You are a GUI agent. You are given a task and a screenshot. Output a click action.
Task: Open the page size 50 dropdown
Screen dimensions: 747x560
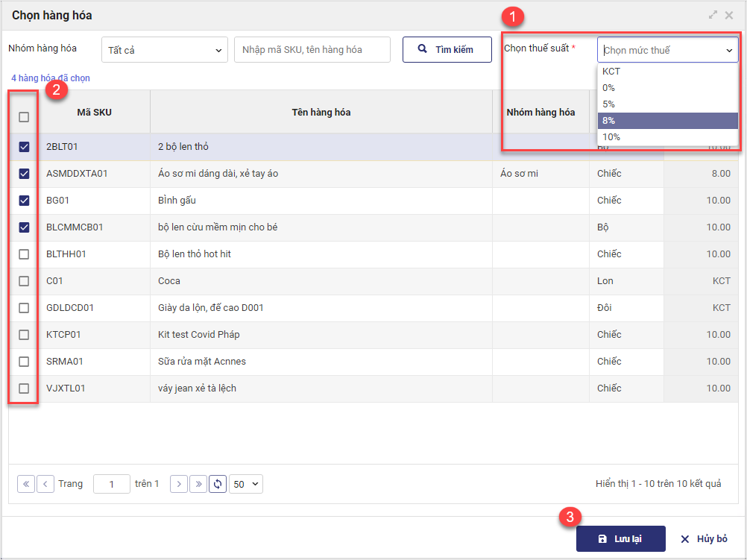[x=246, y=484]
